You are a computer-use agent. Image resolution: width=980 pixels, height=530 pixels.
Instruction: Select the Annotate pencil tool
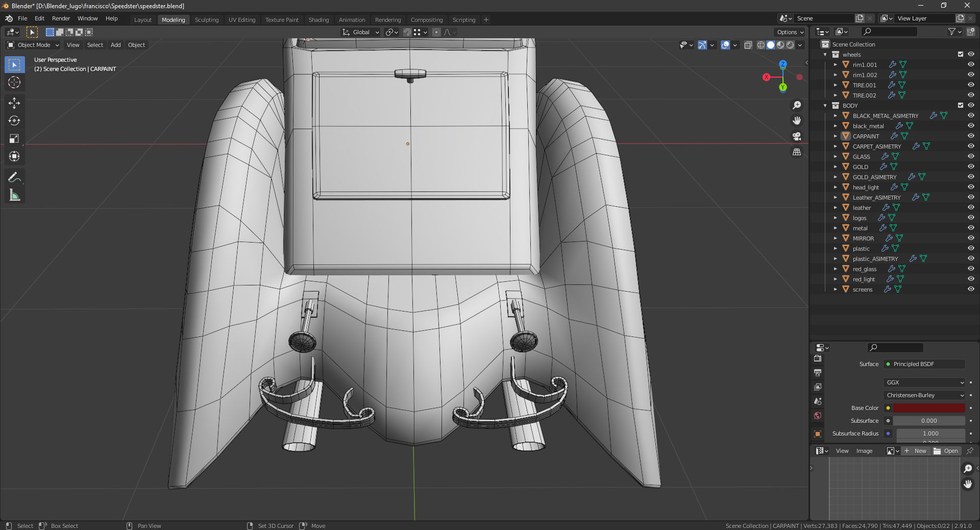14,177
